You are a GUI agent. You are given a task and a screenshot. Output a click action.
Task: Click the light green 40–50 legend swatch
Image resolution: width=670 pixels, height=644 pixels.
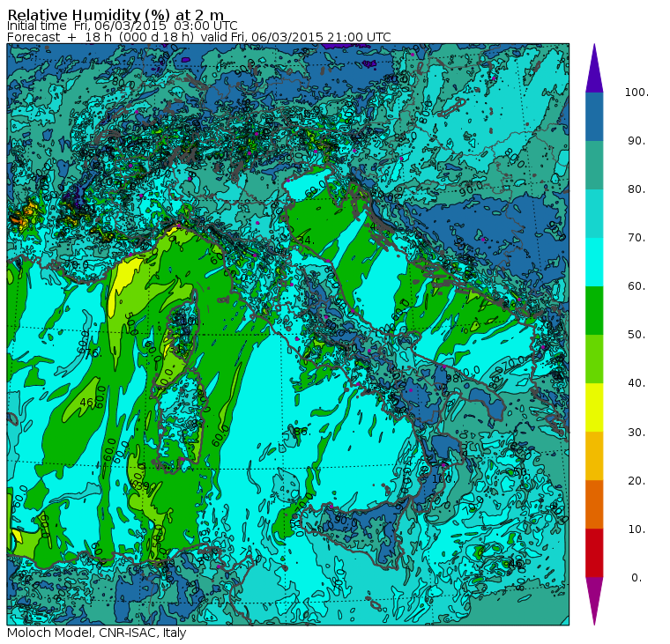tap(594, 359)
